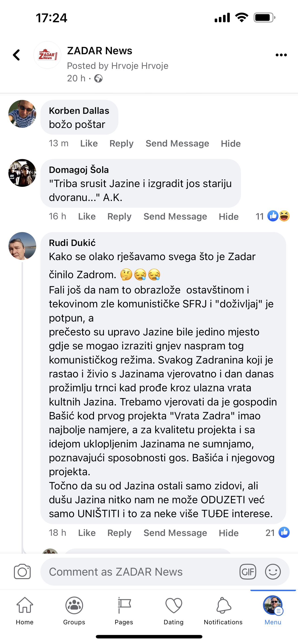298x644 pixels.
Task: Tap the camera icon to attach photo
Action: coord(22,571)
